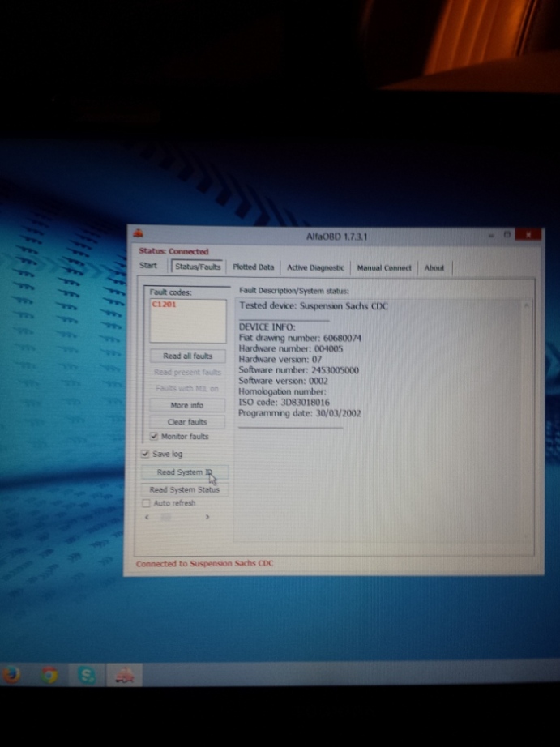Screen dimensions: 560x747
Task: Launch Chrome from the taskbar
Action: [x=49, y=675]
